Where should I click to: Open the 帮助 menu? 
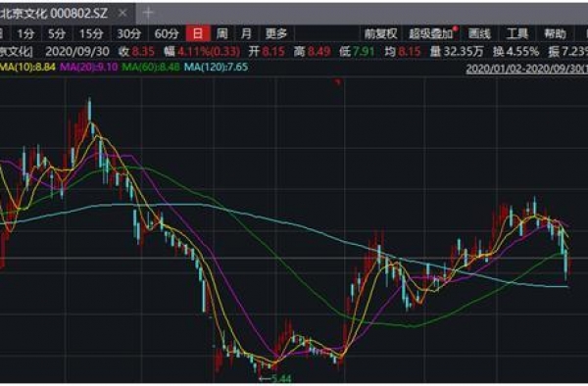pyautogui.click(x=555, y=34)
